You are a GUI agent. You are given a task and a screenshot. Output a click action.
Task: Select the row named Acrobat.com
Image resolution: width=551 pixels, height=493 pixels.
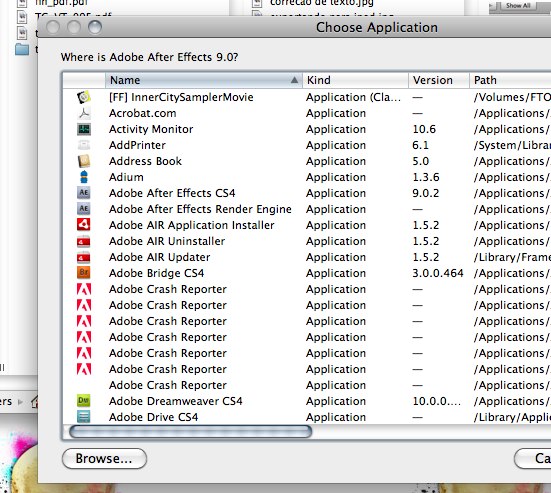(x=307, y=113)
